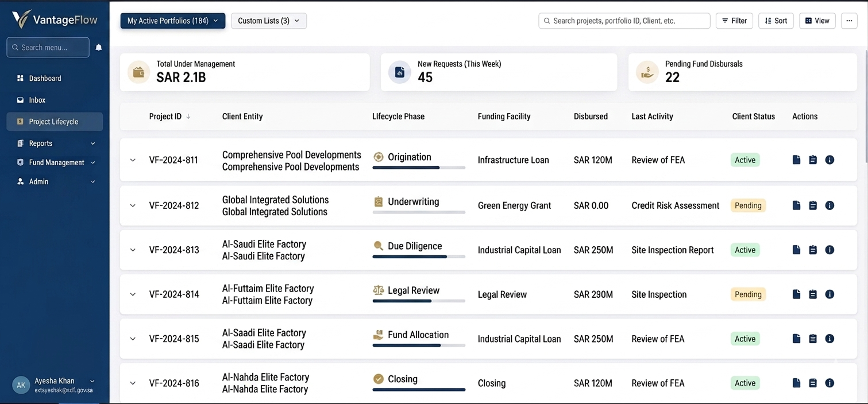Expand row VF-2024-811 chevron
Image resolution: width=868 pixels, height=404 pixels.
tap(133, 160)
